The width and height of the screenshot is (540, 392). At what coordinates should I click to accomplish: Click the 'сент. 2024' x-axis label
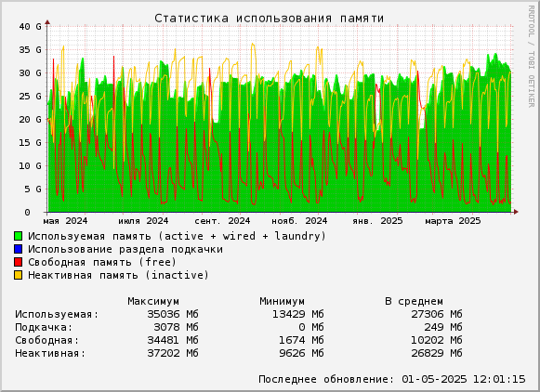tap(222, 221)
